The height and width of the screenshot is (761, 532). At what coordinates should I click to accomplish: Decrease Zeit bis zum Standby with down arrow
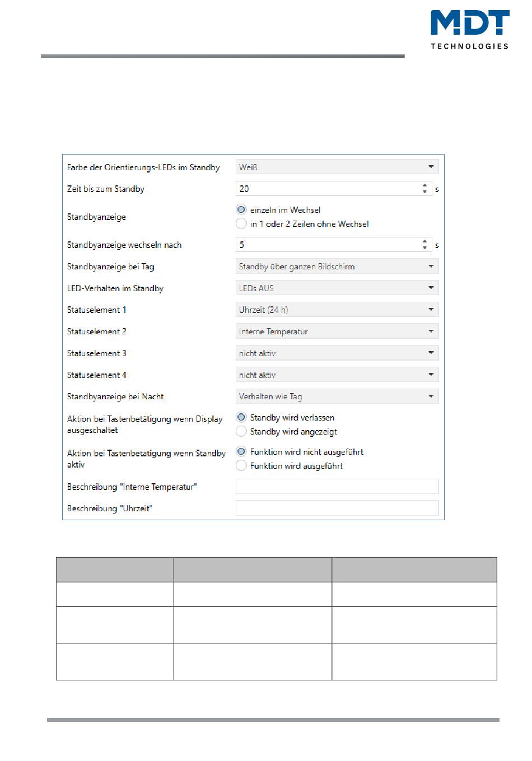[425, 192]
